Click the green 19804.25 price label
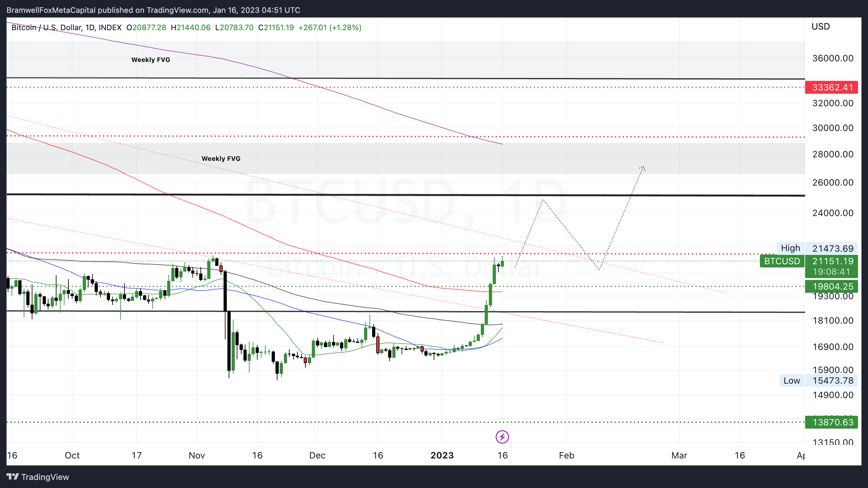The image size is (868, 488). click(x=831, y=286)
